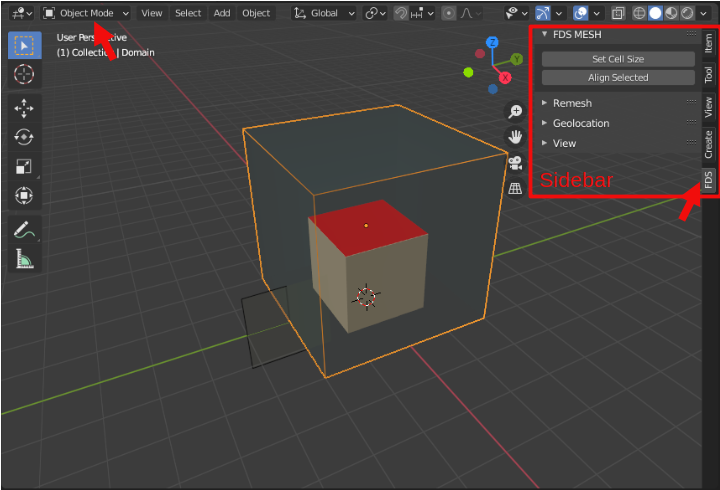The height and width of the screenshot is (490, 720).
Task: Select the Measure tool
Action: (24, 259)
